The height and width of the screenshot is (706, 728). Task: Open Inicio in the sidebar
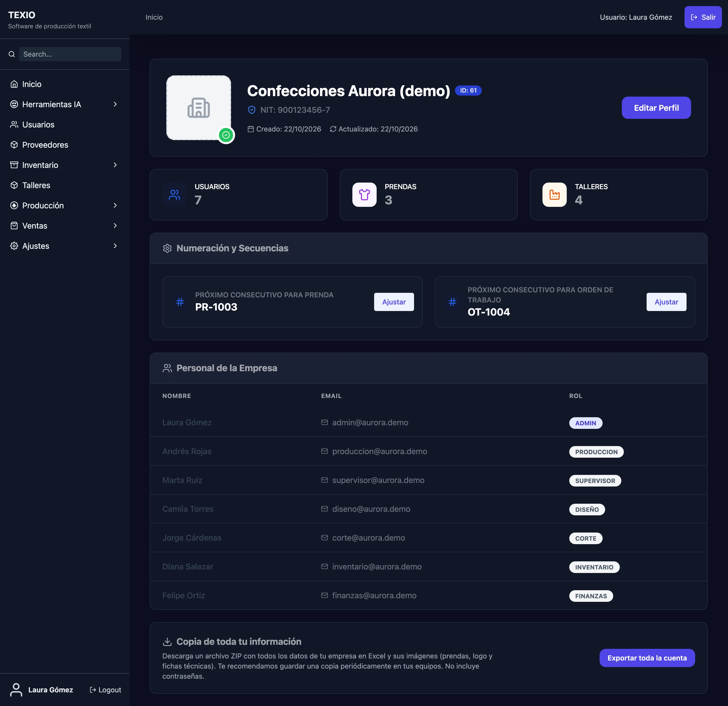pyautogui.click(x=65, y=84)
